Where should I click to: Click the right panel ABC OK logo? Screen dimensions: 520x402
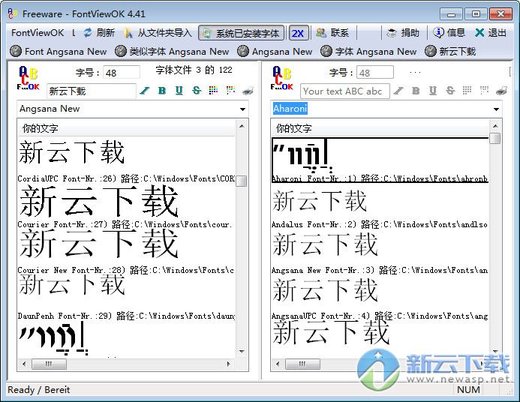[282, 78]
